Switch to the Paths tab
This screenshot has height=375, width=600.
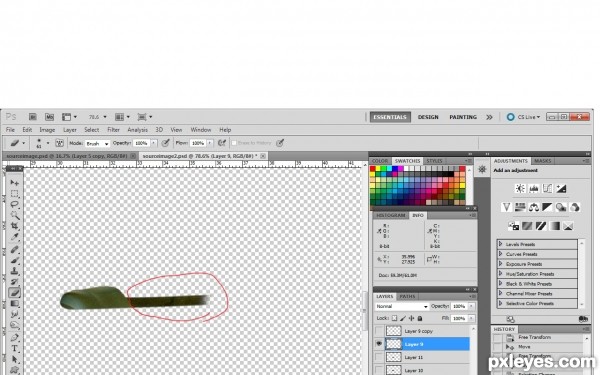(x=407, y=296)
